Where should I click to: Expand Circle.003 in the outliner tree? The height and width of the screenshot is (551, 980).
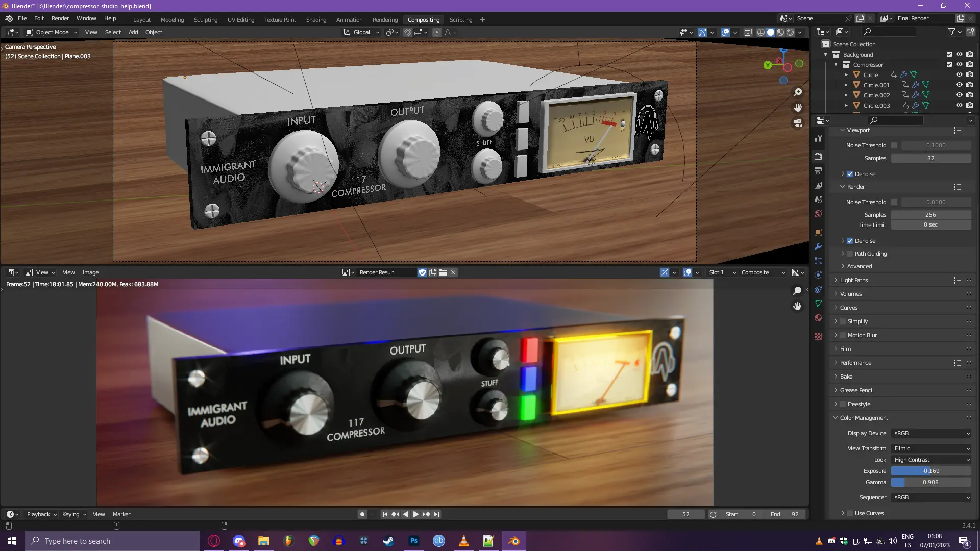(846, 106)
